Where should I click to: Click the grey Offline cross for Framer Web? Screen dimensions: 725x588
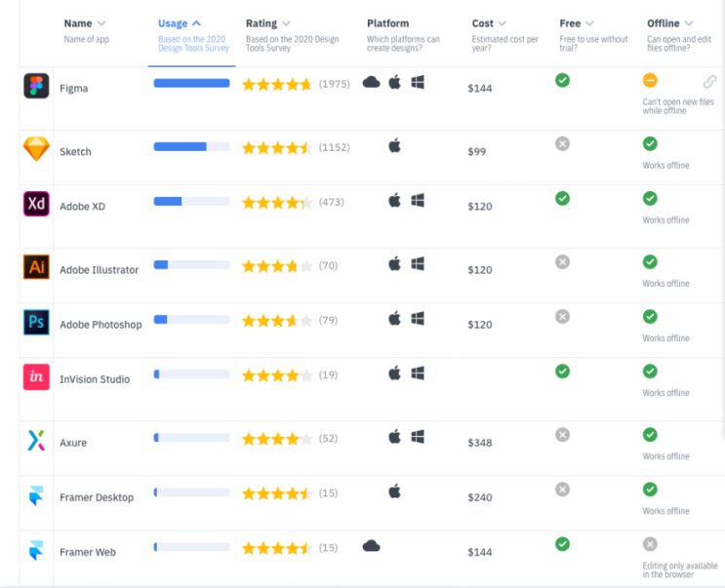(650, 544)
